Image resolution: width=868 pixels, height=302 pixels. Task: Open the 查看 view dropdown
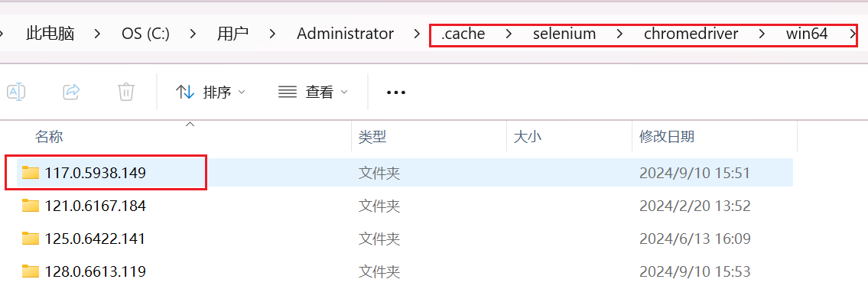[313, 92]
